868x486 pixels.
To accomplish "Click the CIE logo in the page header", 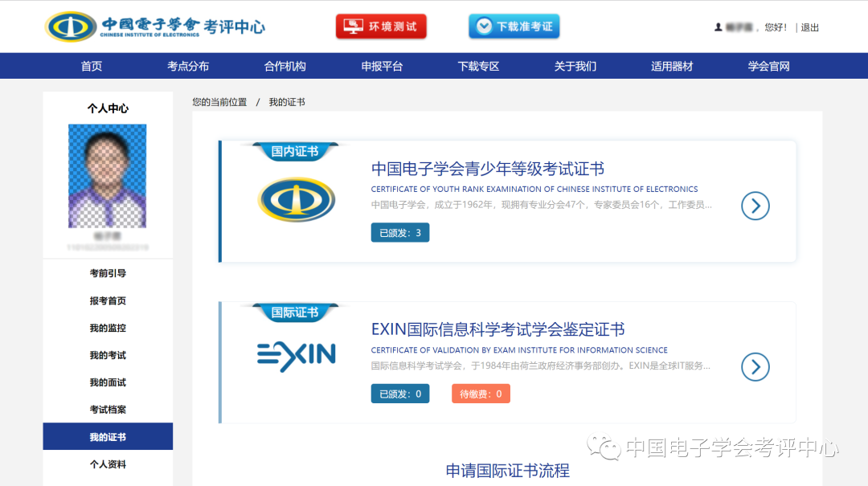I will pos(68,26).
